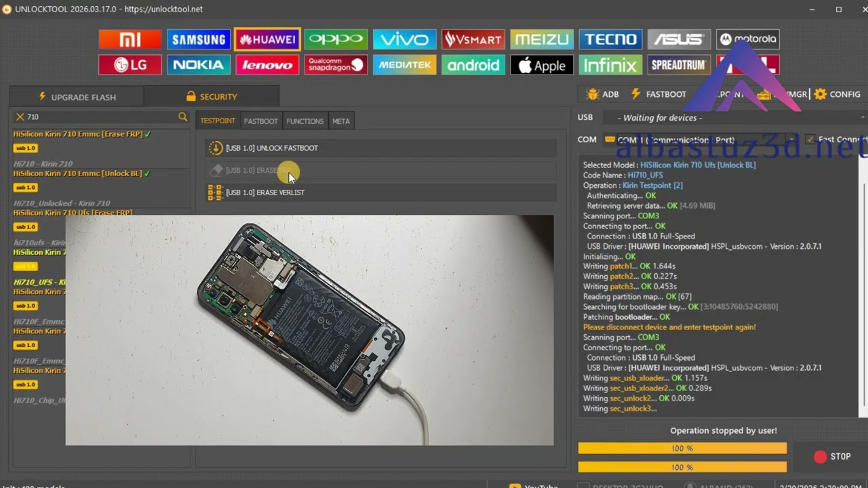
Task: Choose the Infinix brand logo
Action: (610, 65)
